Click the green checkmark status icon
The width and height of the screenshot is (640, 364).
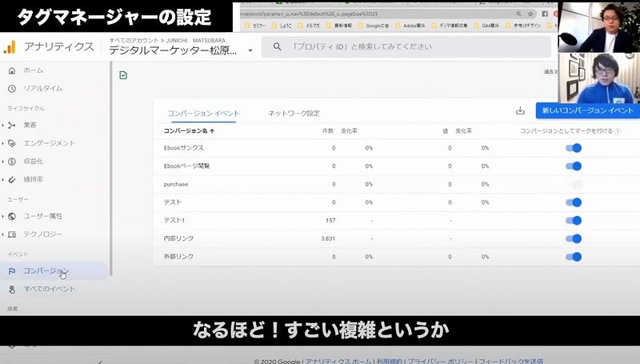point(123,75)
